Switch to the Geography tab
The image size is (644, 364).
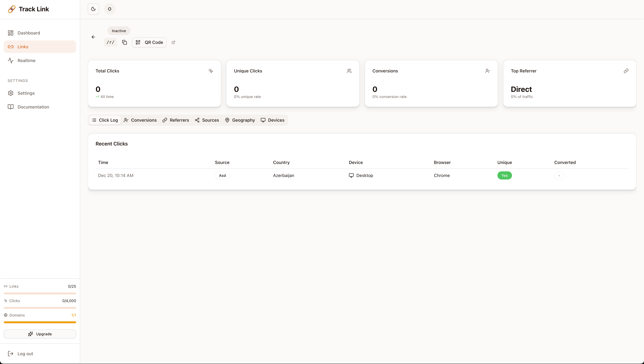(x=240, y=120)
